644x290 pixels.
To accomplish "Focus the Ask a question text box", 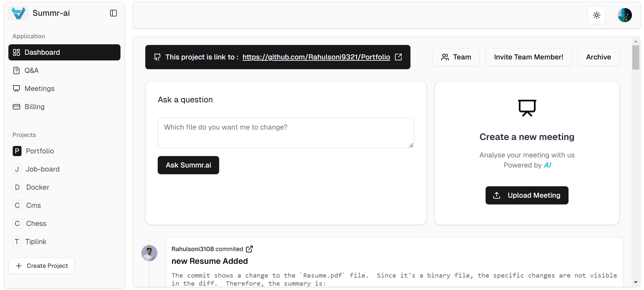I will [x=286, y=133].
